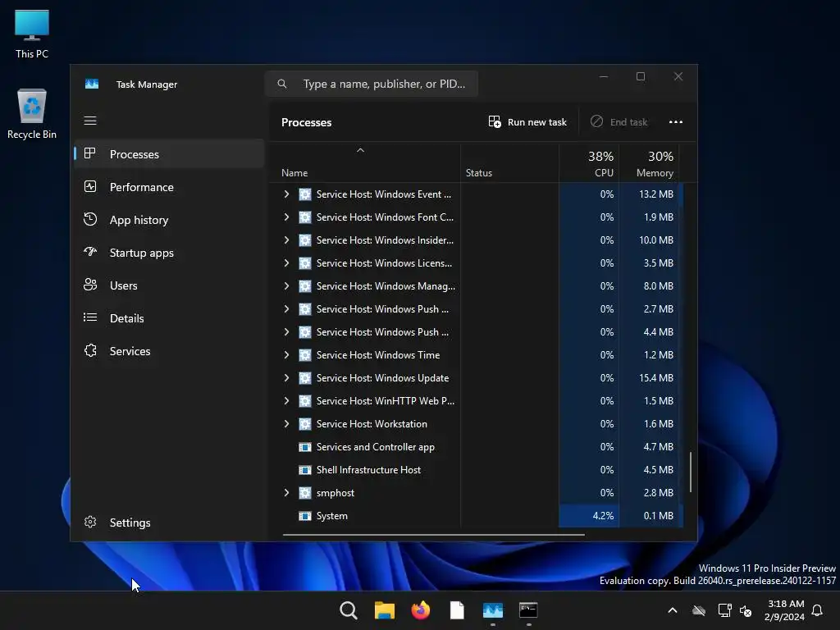Click the App history clock icon

[90, 219]
